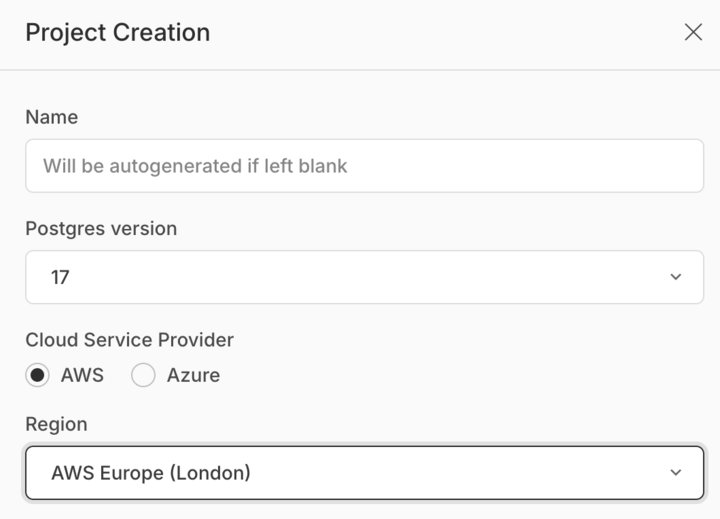Screen dimensions: 720x519
Task: Click the empty header area beside the title
Action: [445, 33]
